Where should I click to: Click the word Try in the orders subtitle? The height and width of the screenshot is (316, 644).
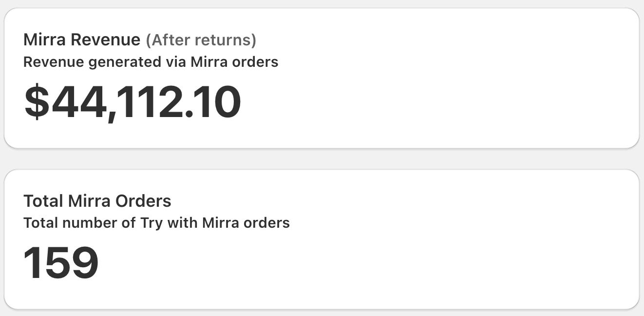click(152, 223)
